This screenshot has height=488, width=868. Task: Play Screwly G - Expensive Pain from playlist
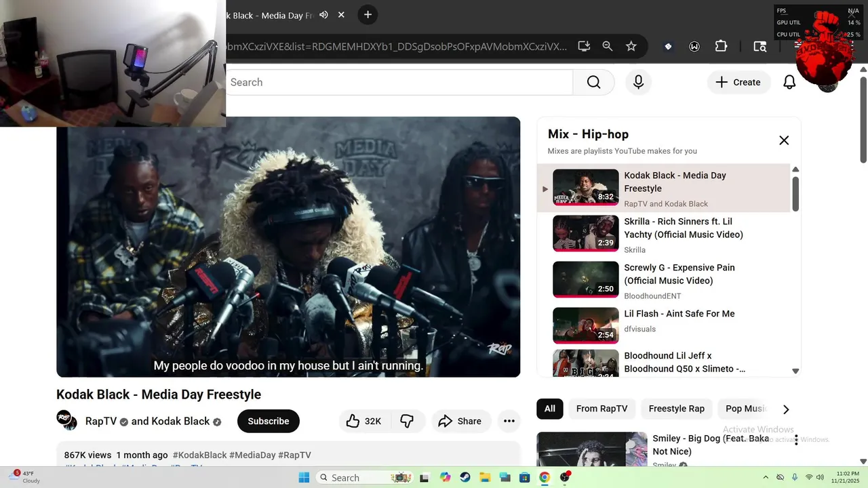(665, 281)
